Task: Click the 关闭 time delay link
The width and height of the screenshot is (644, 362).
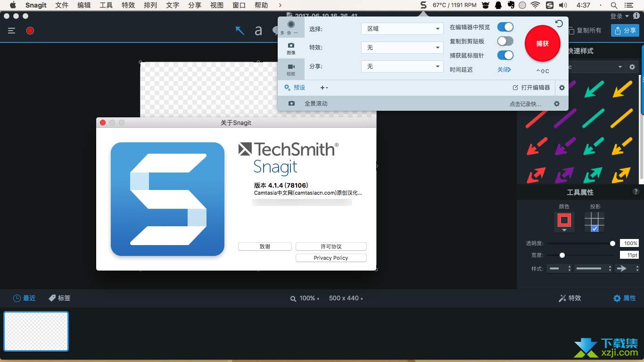Action: 504,69
